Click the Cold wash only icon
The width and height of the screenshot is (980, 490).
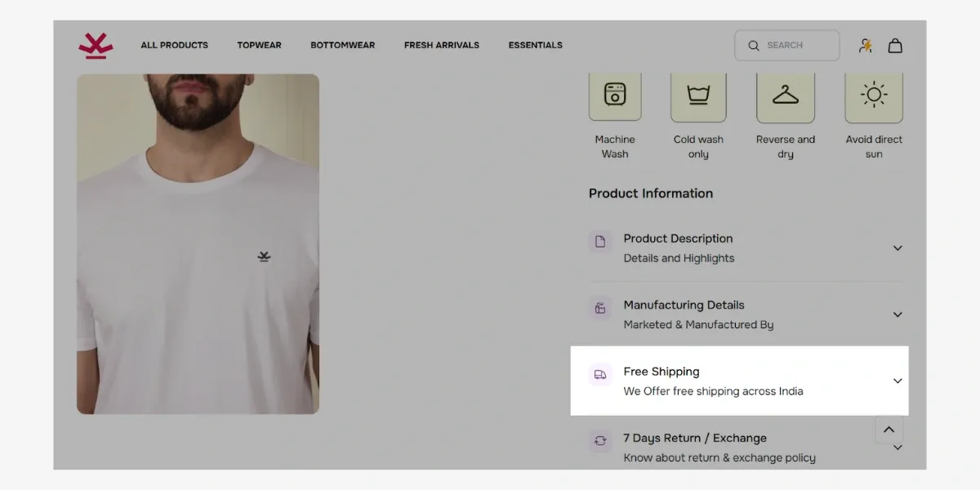[x=698, y=96]
